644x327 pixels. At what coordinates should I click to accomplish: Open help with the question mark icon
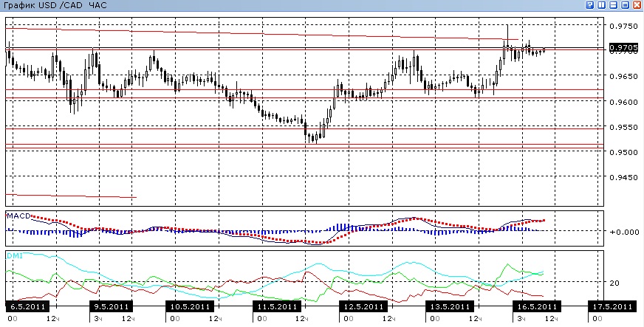pyautogui.click(x=590, y=5)
